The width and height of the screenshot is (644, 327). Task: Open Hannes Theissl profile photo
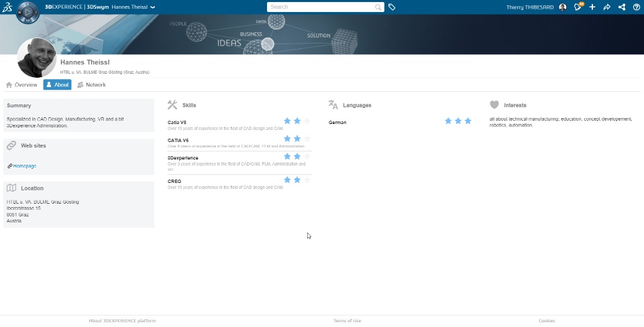pos(37,58)
